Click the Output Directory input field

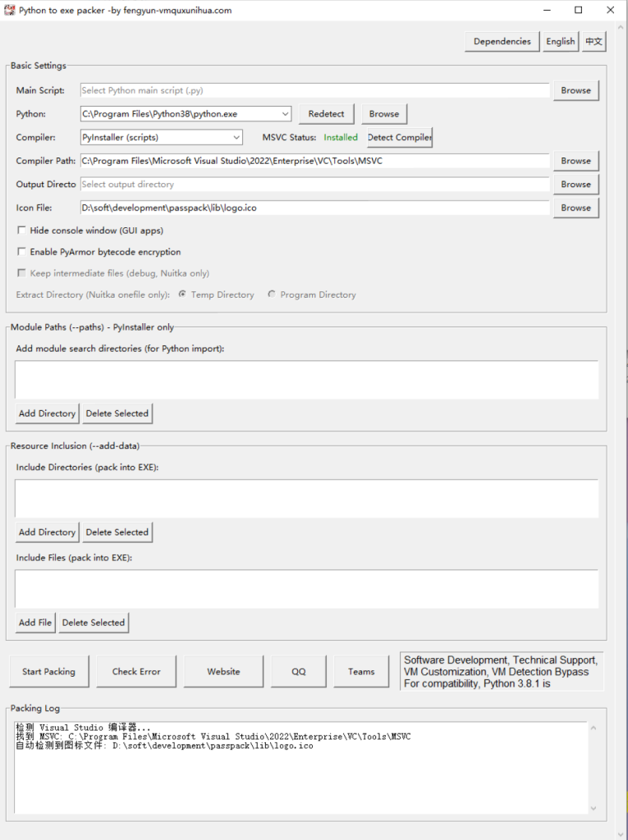[x=314, y=185]
